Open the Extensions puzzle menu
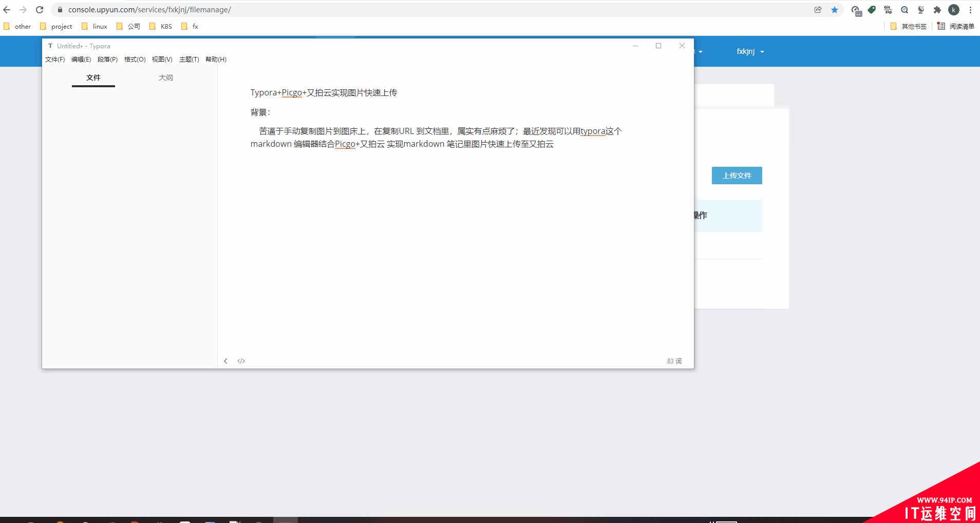The width and height of the screenshot is (980, 523). tap(937, 10)
